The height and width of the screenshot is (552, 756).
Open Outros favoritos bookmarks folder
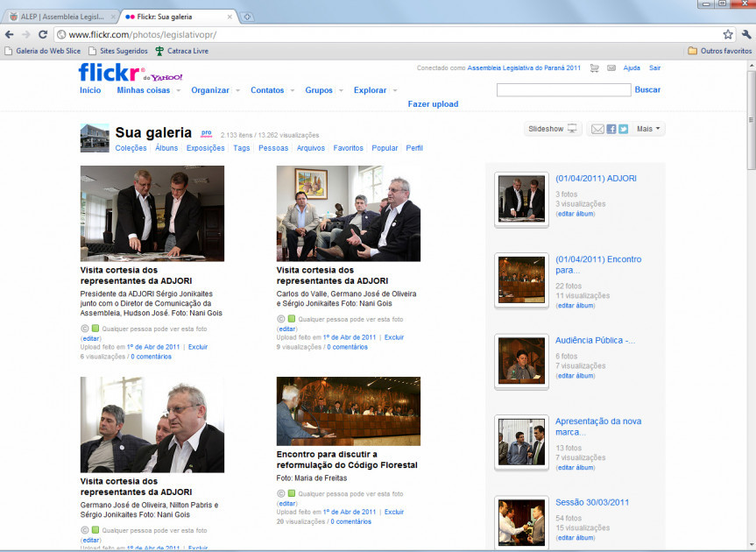tap(719, 51)
